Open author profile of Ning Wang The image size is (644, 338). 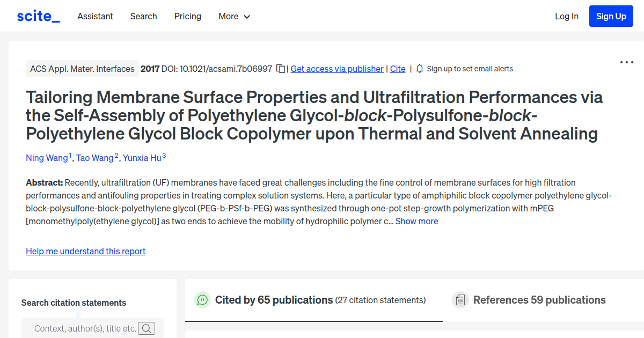coord(47,158)
